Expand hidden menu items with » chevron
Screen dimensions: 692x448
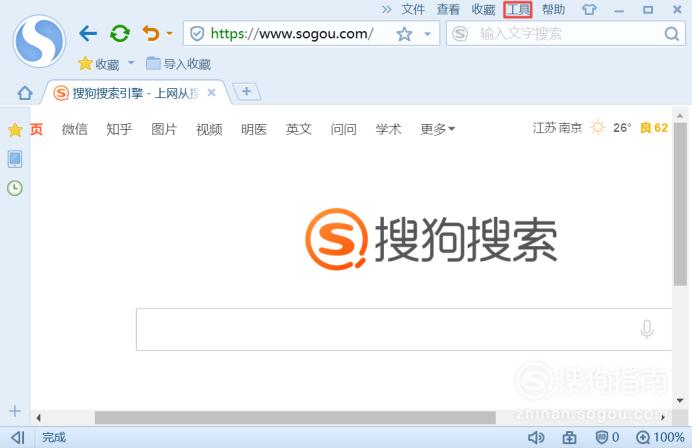387,9
